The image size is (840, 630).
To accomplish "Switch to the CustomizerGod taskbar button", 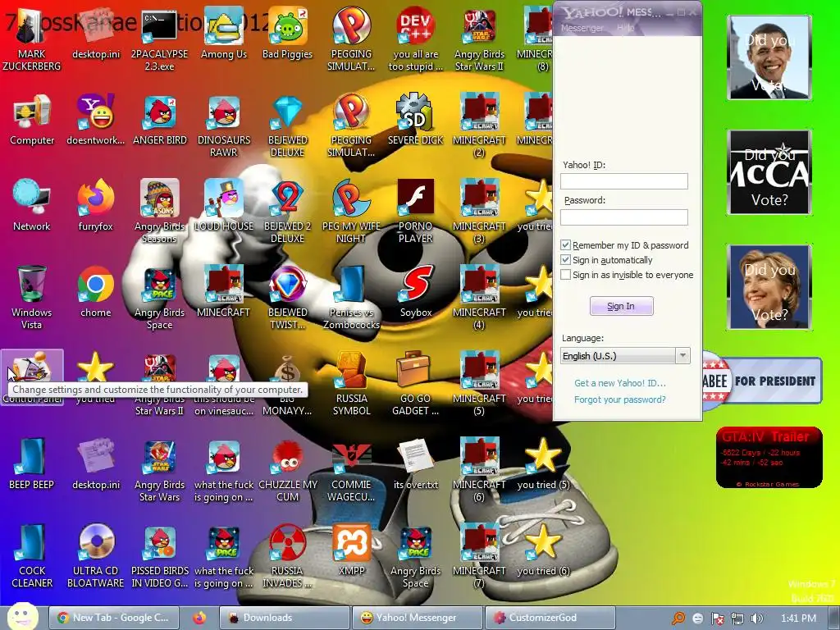I will [x=549, y=618].
